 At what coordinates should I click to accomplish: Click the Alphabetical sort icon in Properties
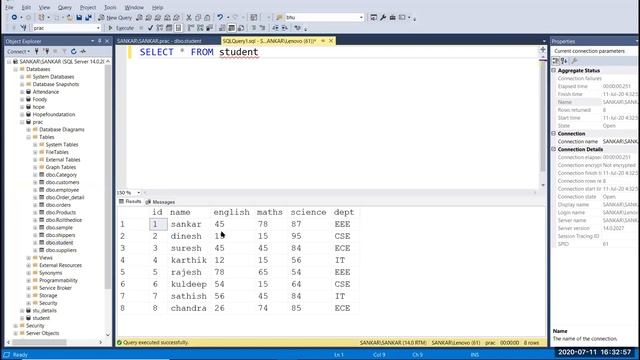[564, 61]
